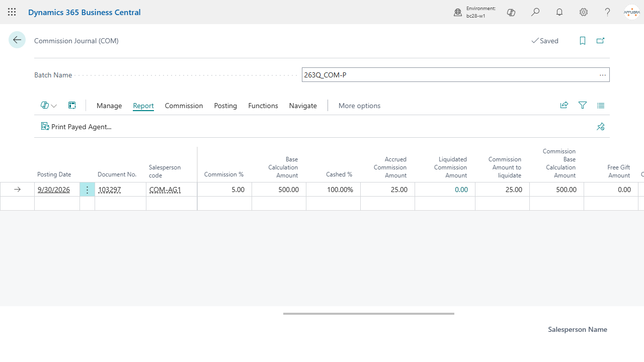This screenshot has width=644, height=362.
Task: Select Document No. 103297 cell
Action: pyautogui.click(x=120, y=190)
